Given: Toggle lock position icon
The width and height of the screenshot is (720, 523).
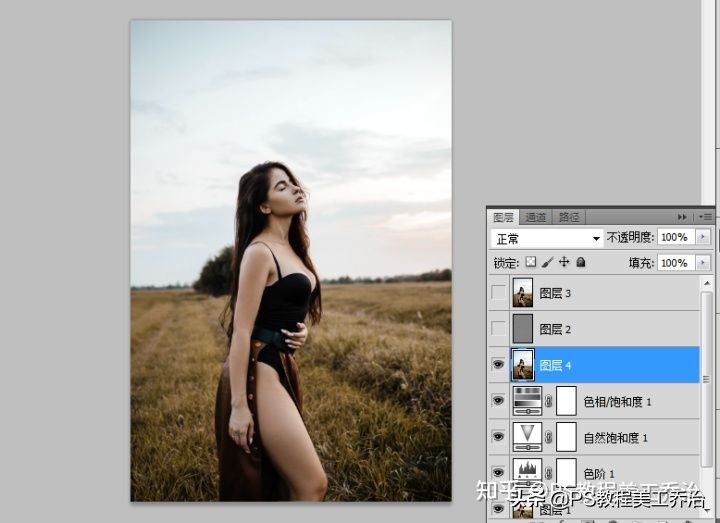Looking at the screenshot, I should coord(564,262).
